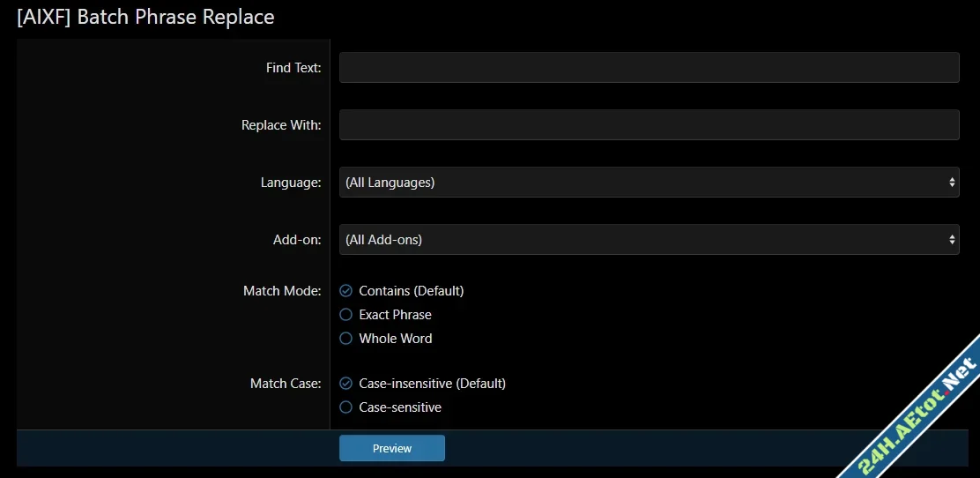
Task: Click the Language field label
Action: tap(291, 183)
